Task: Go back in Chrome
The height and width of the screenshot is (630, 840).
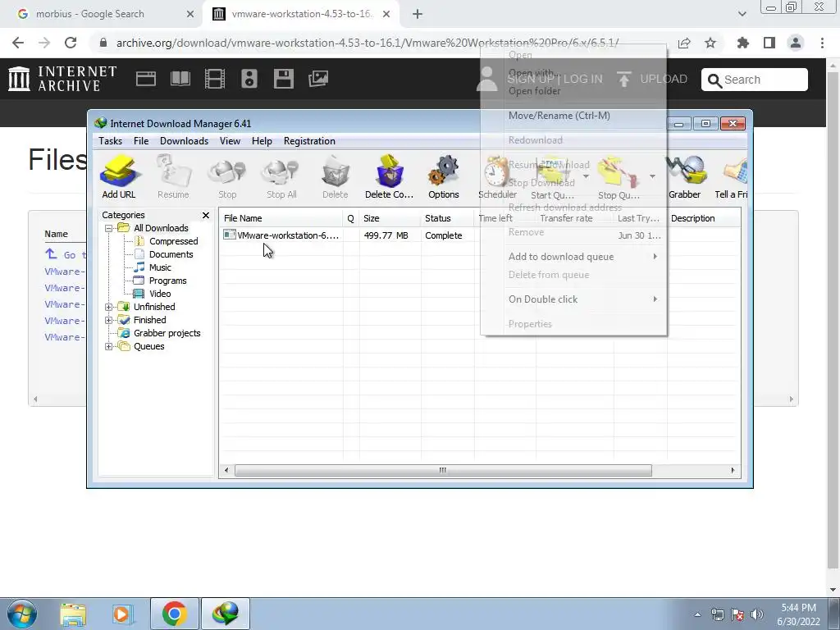Action: [18, 43]
